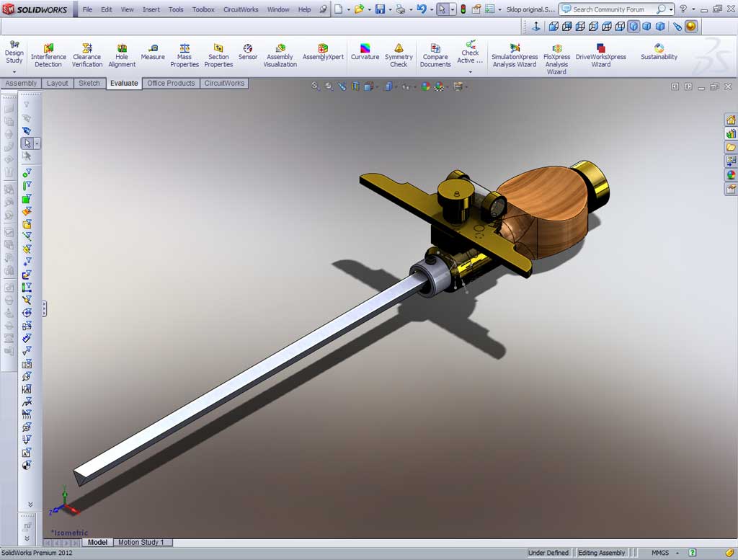Toggle the Shaded With Edges display style
738x560 pixels.
(x=633, y=27)
